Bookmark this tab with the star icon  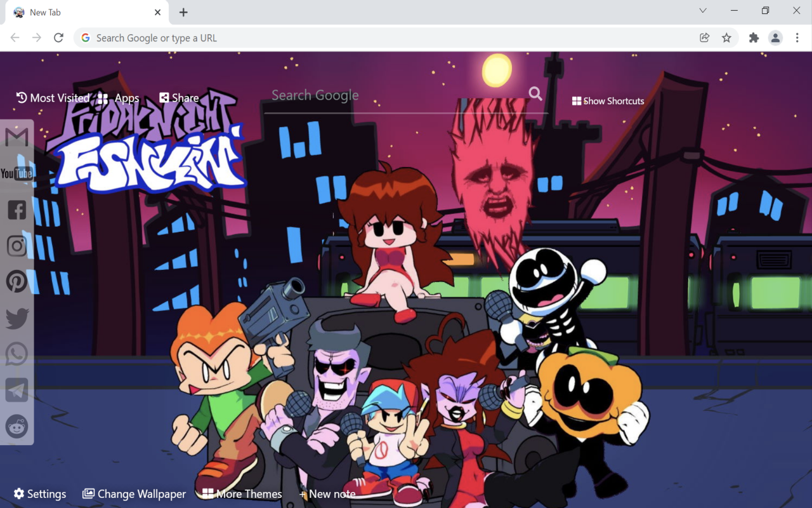[x=726, y=38]
